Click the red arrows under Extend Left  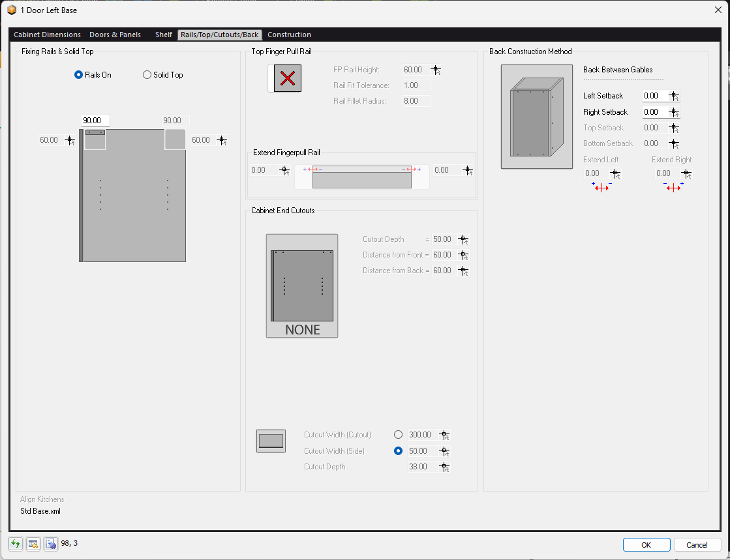point(601,188)
